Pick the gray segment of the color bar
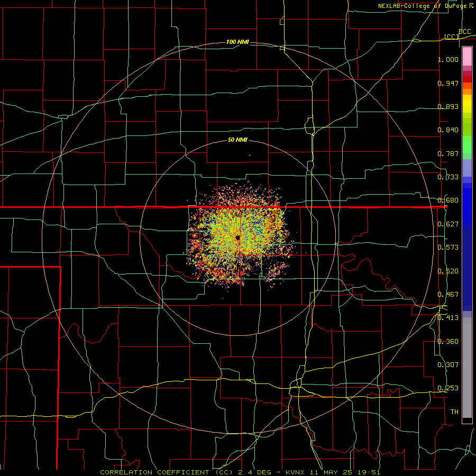This screenshot has height=476, width=476. pyautogui.click(x=467, y=368)
